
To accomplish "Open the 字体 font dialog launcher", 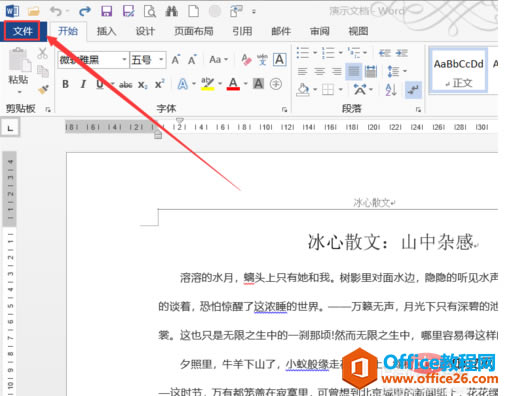I will 284,109.
